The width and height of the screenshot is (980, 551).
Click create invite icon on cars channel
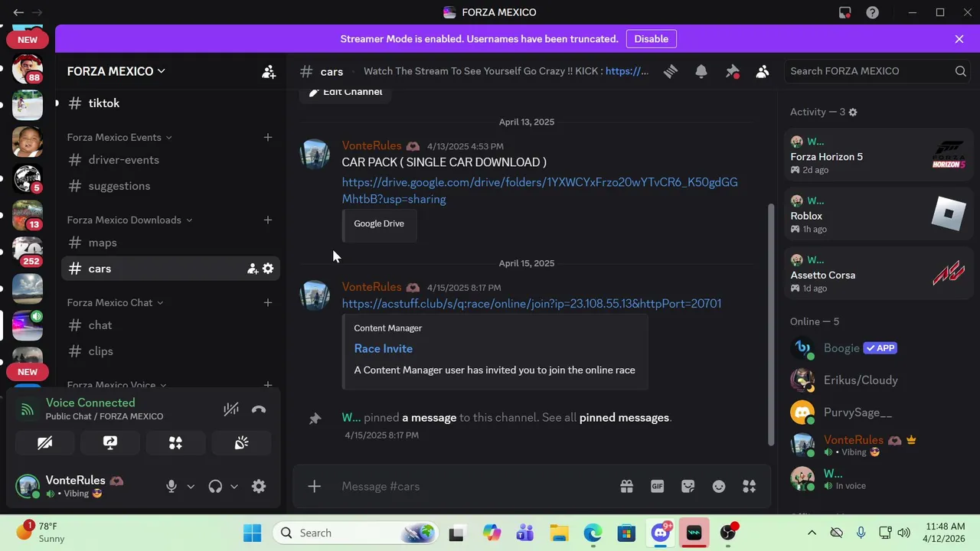click(252, 269)
